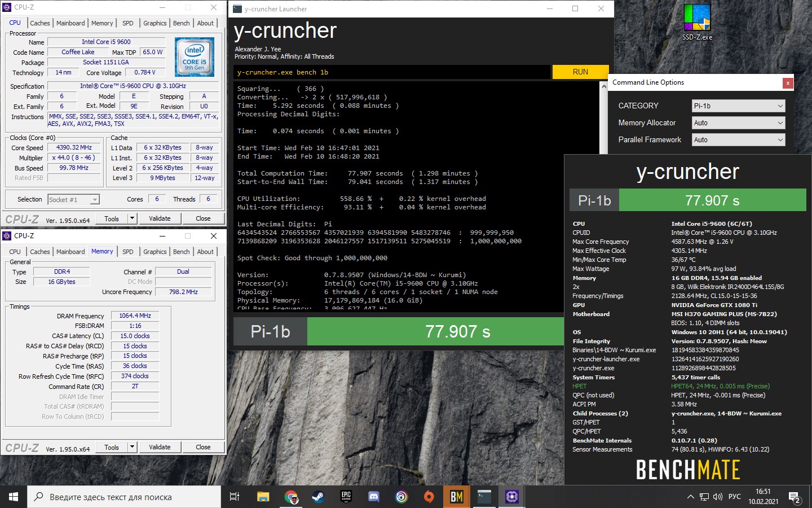Open the Memory Allocator dropdown

(738, 123)
